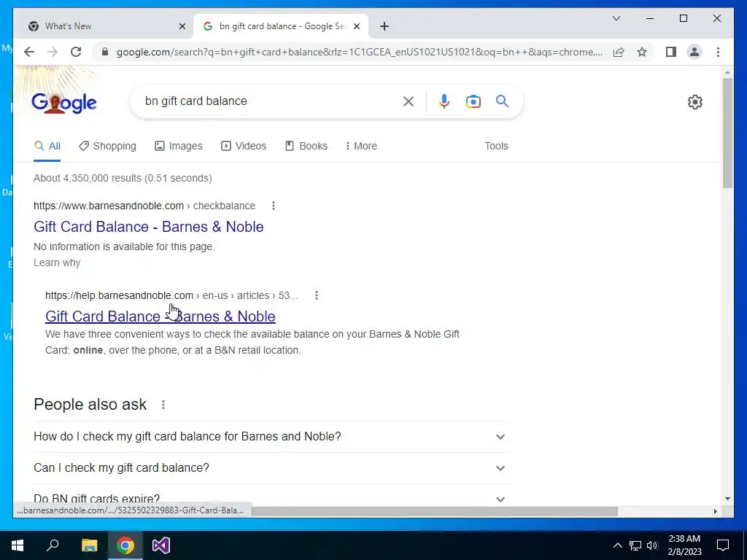
Task: Open search Tools options
Action: tap(496, 146)
